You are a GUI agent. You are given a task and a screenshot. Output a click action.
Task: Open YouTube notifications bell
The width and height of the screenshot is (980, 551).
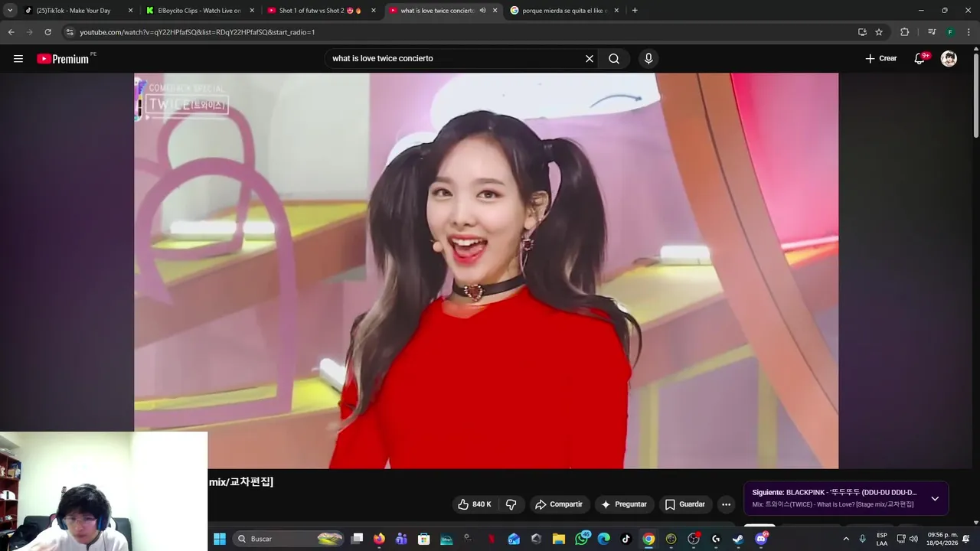point(920,59)
